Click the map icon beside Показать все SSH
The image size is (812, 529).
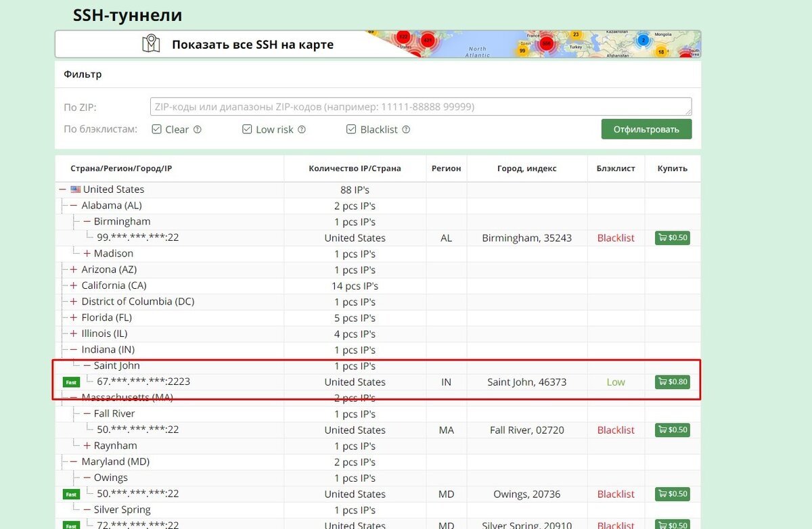click(x=151, y=44)
